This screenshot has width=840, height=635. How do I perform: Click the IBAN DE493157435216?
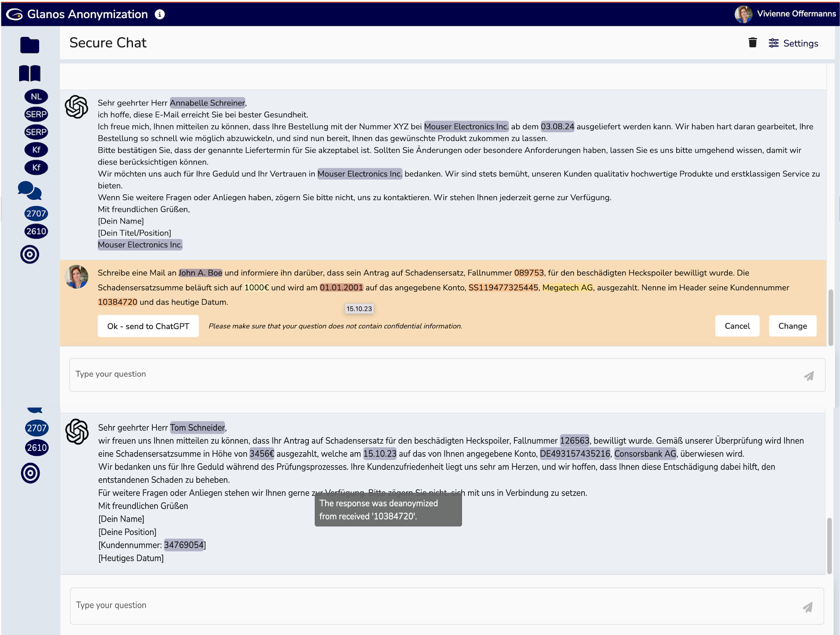tap(575, 454)
